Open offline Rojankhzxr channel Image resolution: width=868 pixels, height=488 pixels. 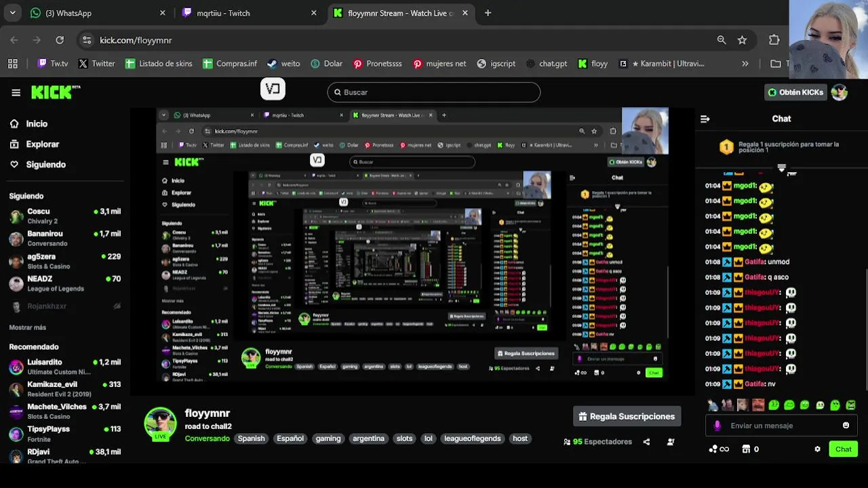click(65, 306)
